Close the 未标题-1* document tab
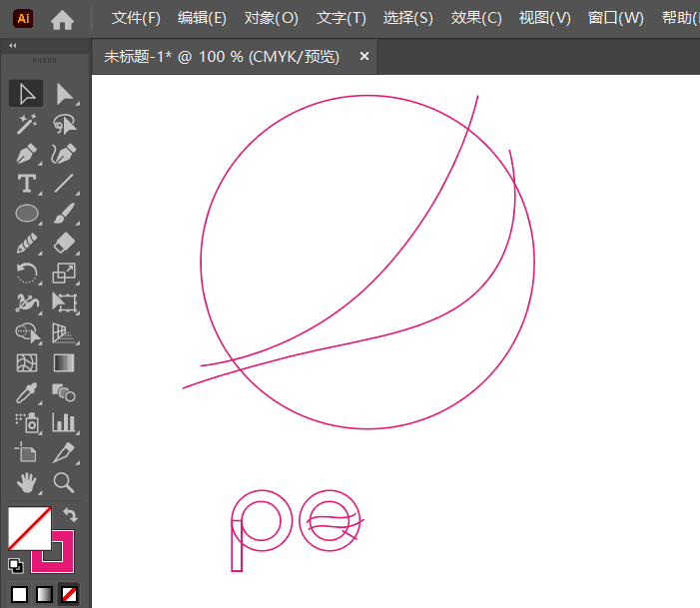The width and height of the screenshot is (700, 608). (x=364, y=56)
